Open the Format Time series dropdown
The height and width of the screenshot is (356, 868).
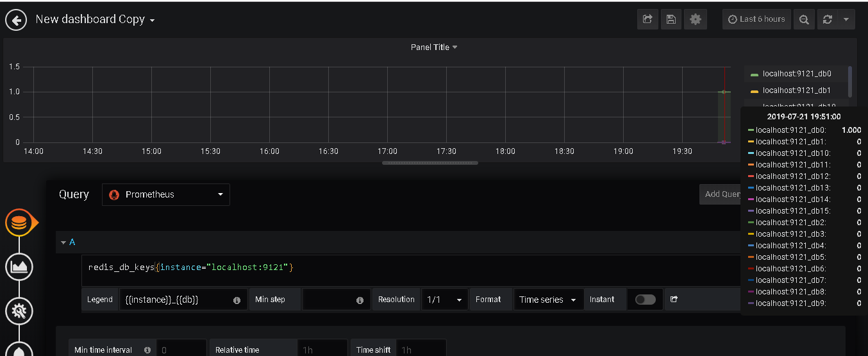tap(548, 300)
